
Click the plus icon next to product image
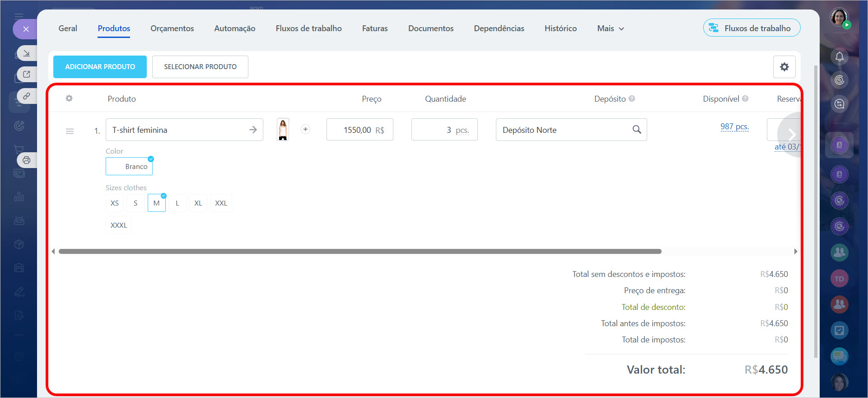(x=305, y=129)
